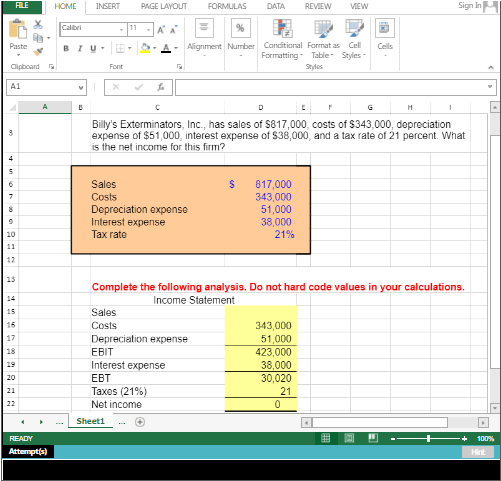Click the Paste clipboard icon

[18, 29]
